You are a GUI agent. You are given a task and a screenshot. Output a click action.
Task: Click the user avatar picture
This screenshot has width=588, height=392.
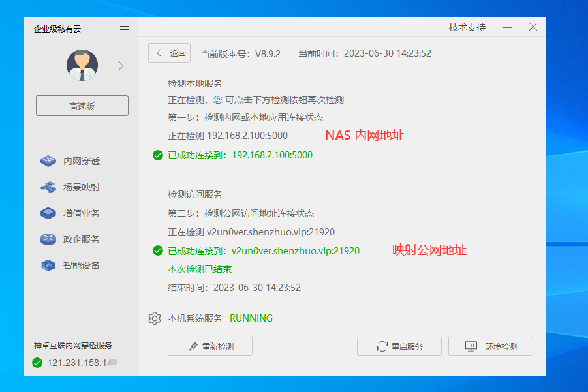click(81, 65)
